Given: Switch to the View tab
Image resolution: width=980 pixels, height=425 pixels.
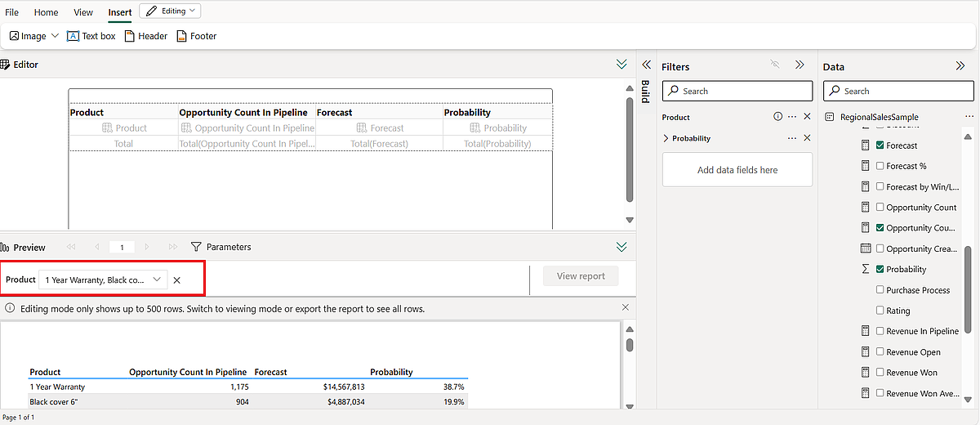Looking at the screenshot, I should [83, 12].
